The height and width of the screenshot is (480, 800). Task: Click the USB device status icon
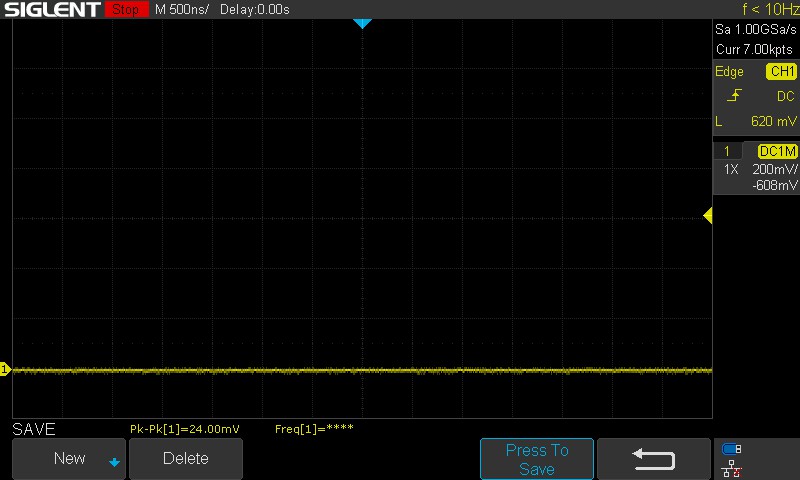coord(732,449)
